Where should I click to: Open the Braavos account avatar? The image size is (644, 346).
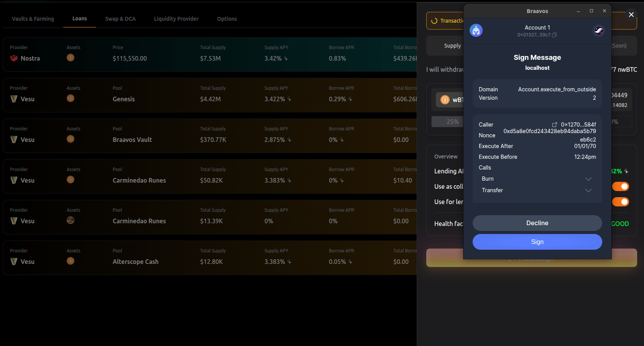476,30
